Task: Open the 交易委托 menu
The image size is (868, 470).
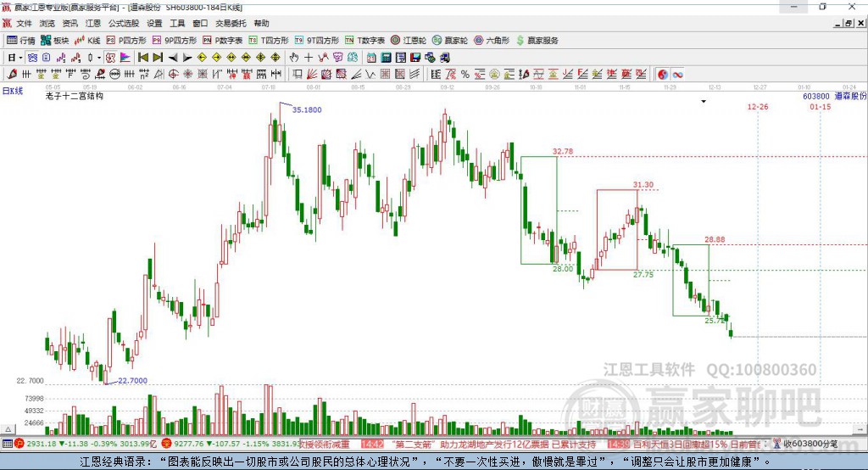Action: tap(231, 23)
